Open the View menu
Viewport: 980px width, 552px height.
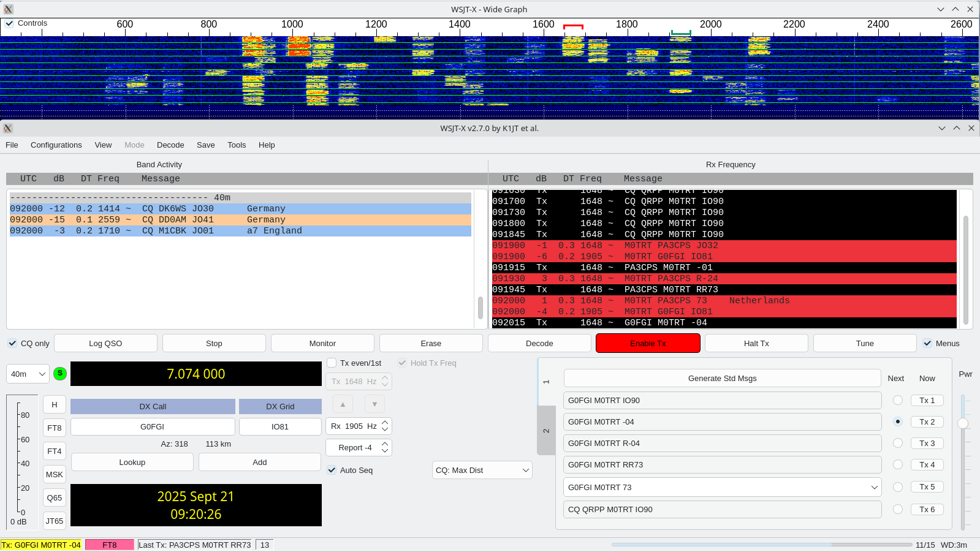pyautogui.click(x=103, y=145)
